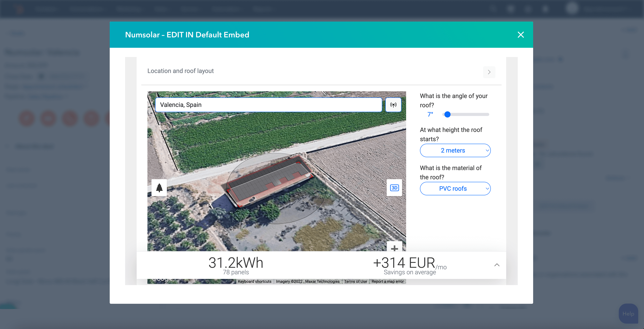This screenshot has width=644, height=329.
Task: Open Keyboard shortcuts link
Action: click(254, 281)
